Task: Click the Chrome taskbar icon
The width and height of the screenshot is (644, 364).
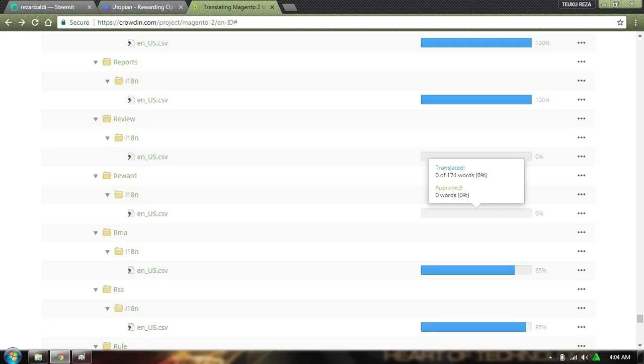Action: 60,357
